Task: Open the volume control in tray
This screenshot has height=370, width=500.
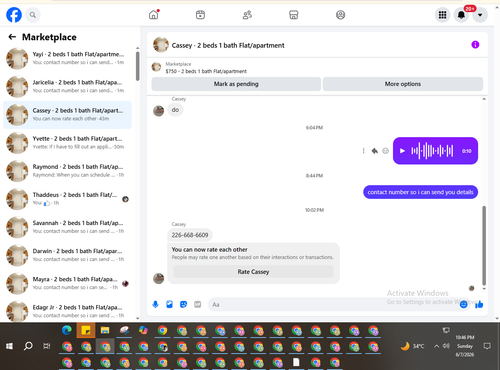Action: tap(446, 346)
